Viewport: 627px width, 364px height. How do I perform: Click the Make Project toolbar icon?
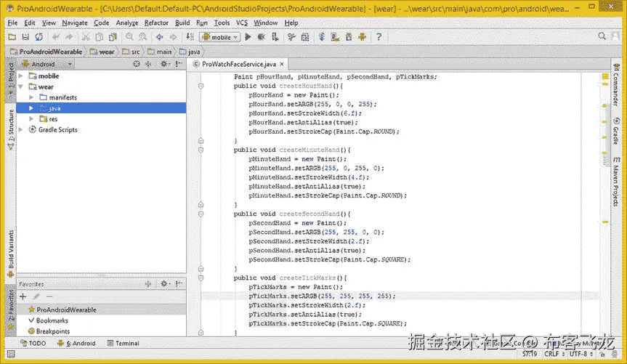[190, 37]
